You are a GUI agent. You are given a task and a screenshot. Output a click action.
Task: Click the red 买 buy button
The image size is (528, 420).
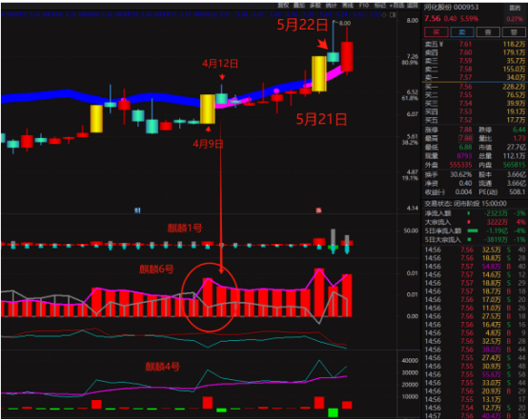coord(437,32)
